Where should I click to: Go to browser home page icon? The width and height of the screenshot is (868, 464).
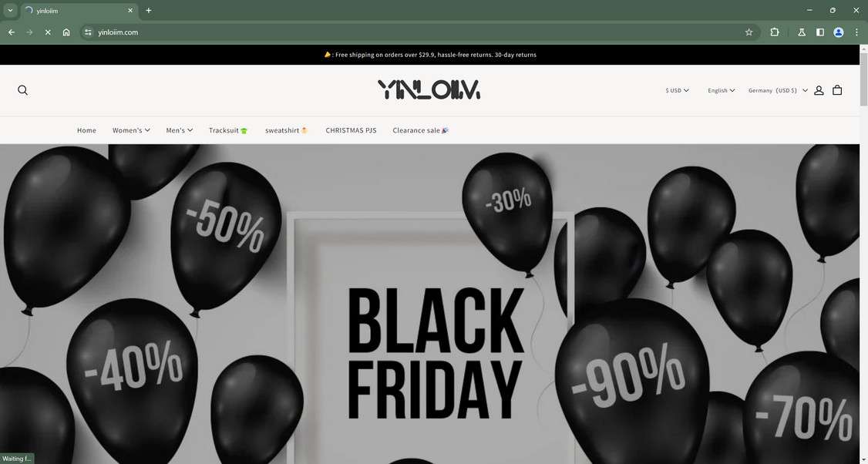point(66,32)
